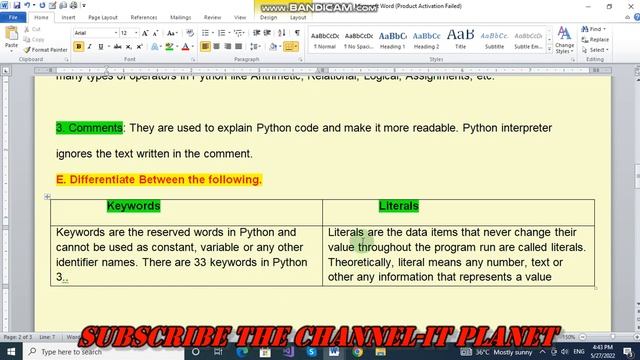Click the red Font Color button

185,47
